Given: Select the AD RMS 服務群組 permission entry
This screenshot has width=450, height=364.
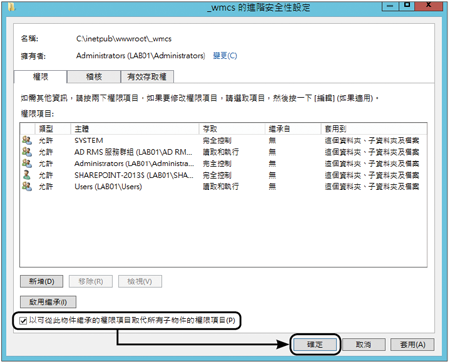Looking at the screenshot, I should [x=223, y=152].
